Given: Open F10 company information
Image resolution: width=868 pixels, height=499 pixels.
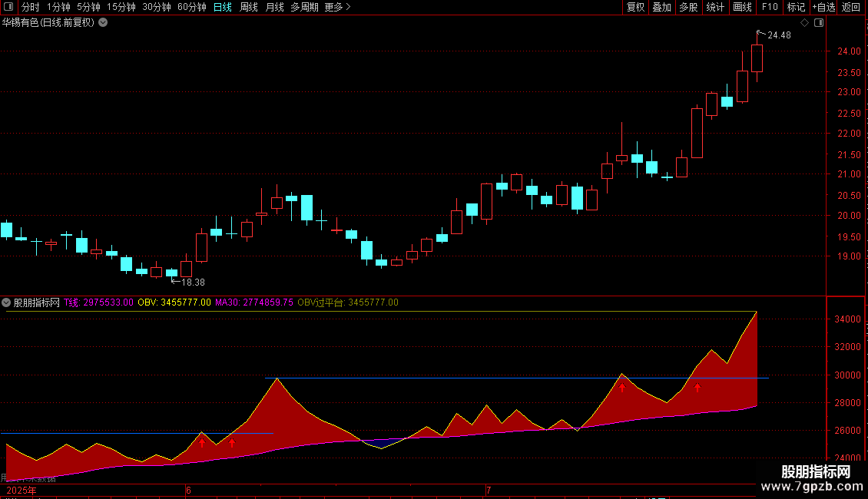Looking at the screenshot, I should click(x=770, y=7).
